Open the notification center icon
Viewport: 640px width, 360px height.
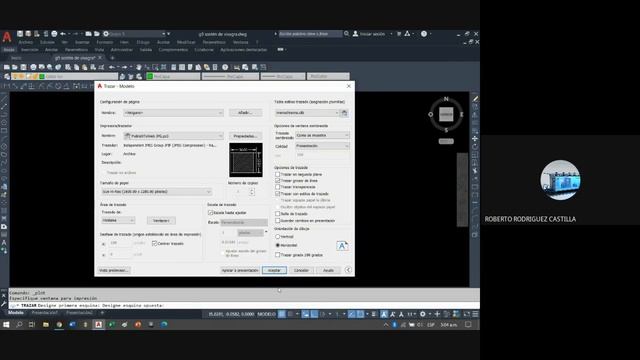click(x=468, y=324)
